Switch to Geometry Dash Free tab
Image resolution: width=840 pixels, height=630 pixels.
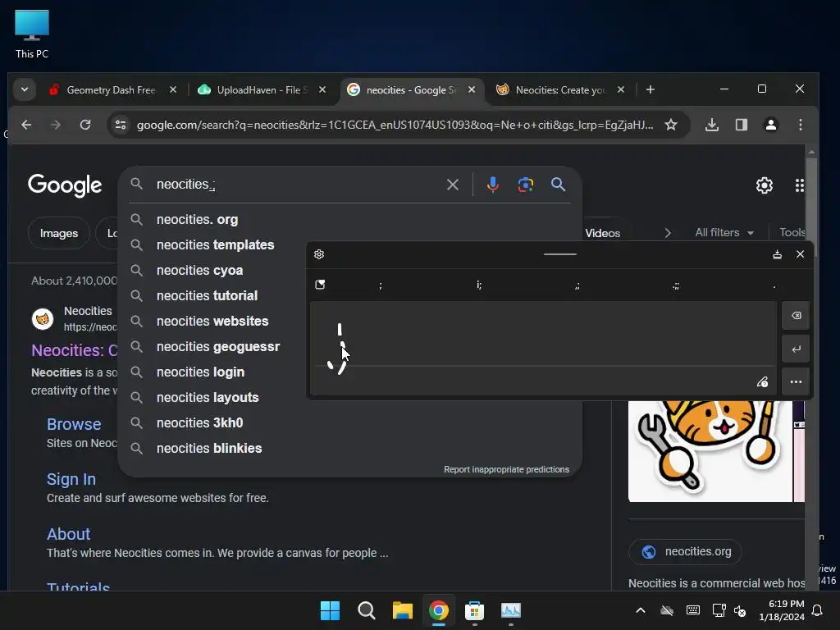(x=111, y=90)
